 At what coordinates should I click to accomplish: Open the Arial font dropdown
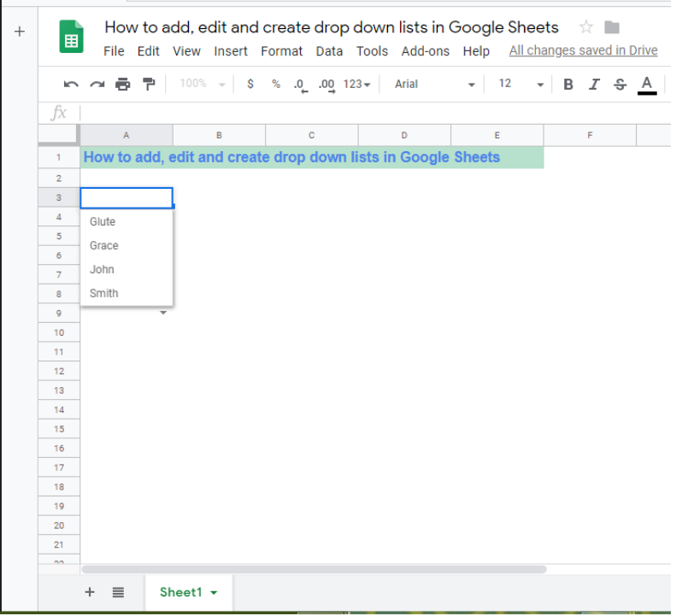[434, 84]
